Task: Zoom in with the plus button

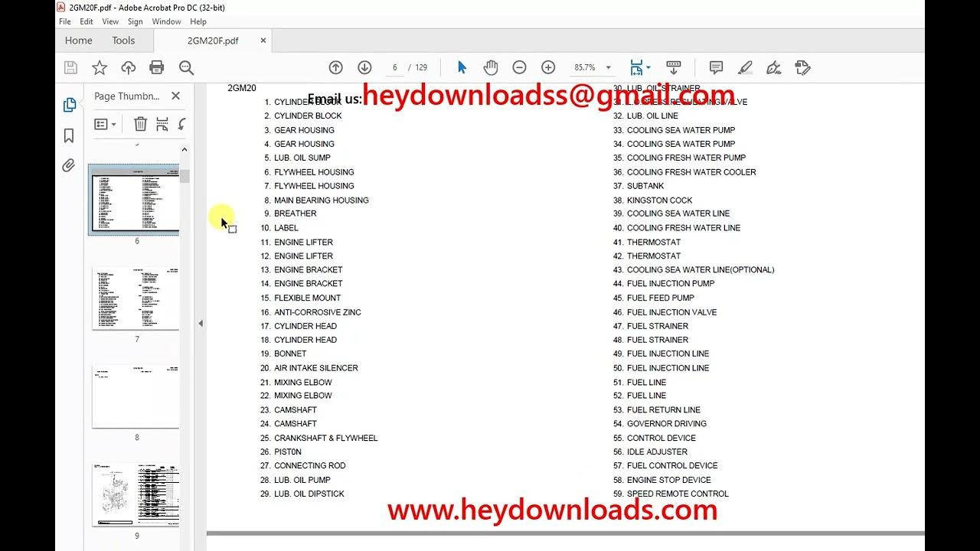Action: (548, 67)
